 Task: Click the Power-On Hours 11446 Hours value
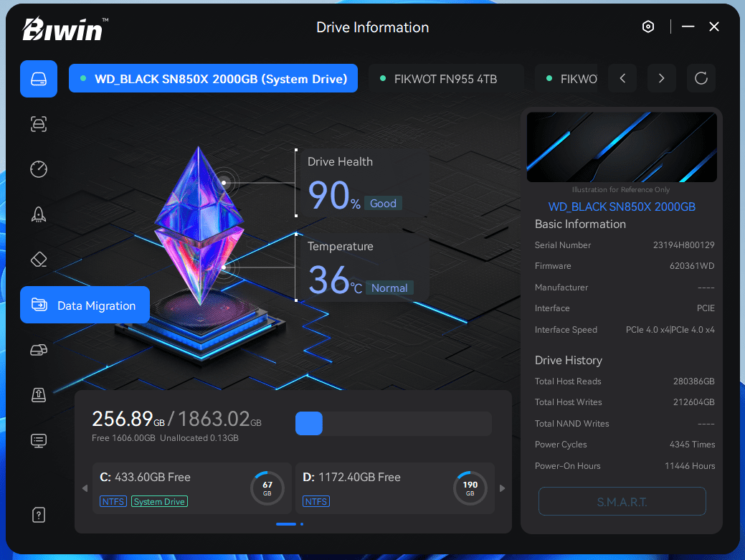click(690, 466)
